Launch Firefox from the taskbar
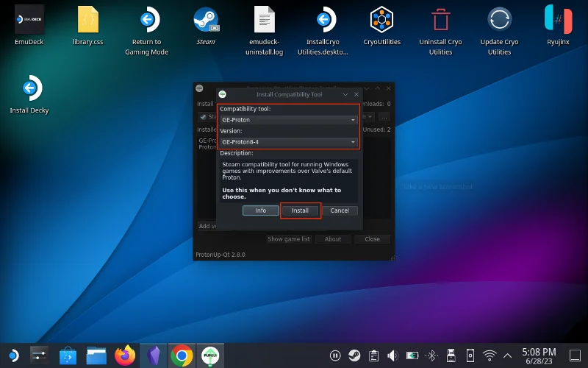Viewport: 588px width, 368px height. click(125, 355)
